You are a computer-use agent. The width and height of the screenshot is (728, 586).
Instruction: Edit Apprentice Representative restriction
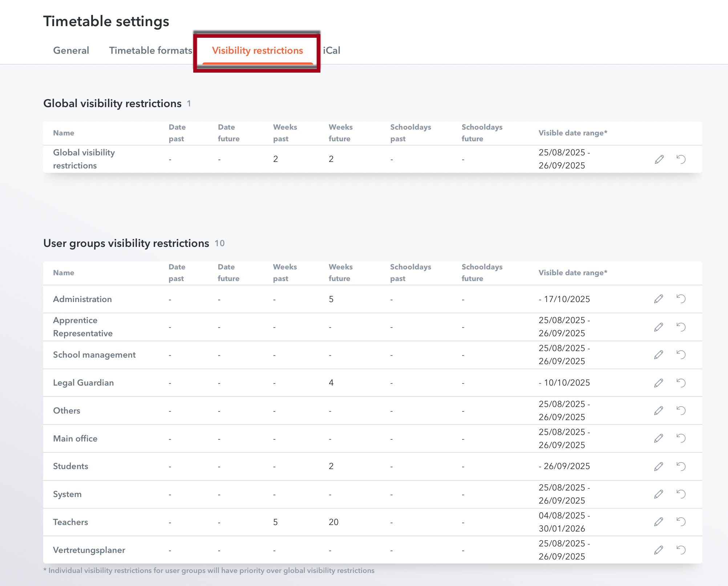659,327
